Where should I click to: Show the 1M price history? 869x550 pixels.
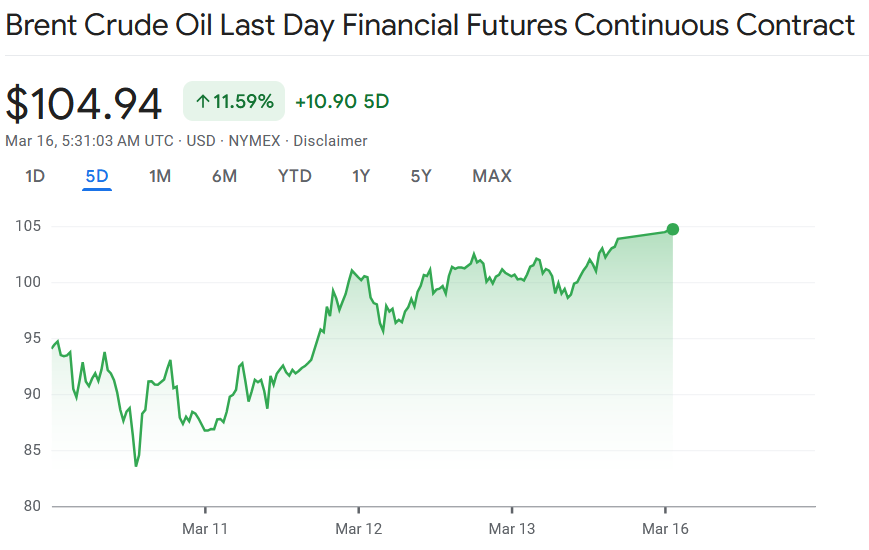160,177
